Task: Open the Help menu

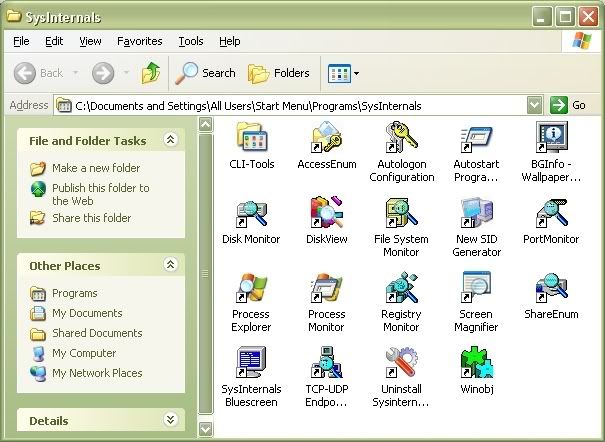Action: (230, 41)
